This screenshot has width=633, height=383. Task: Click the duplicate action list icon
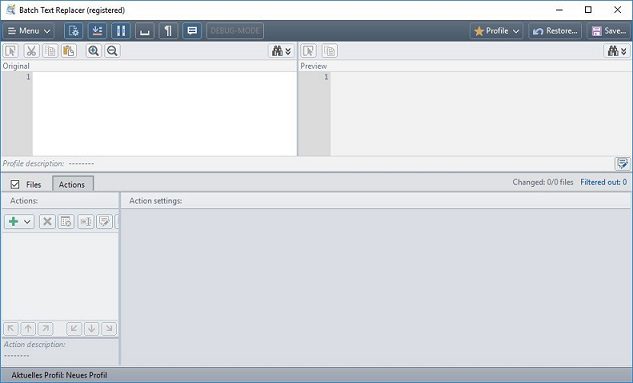click(66, 222)
